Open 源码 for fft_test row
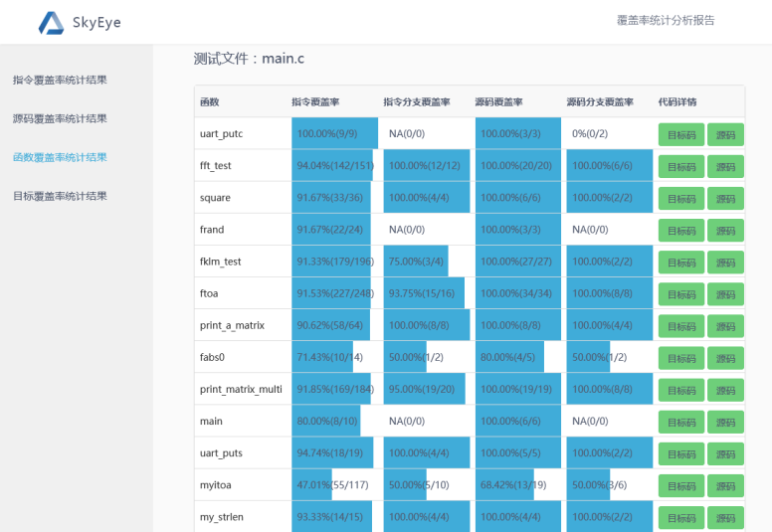 (x=725, y=167)
